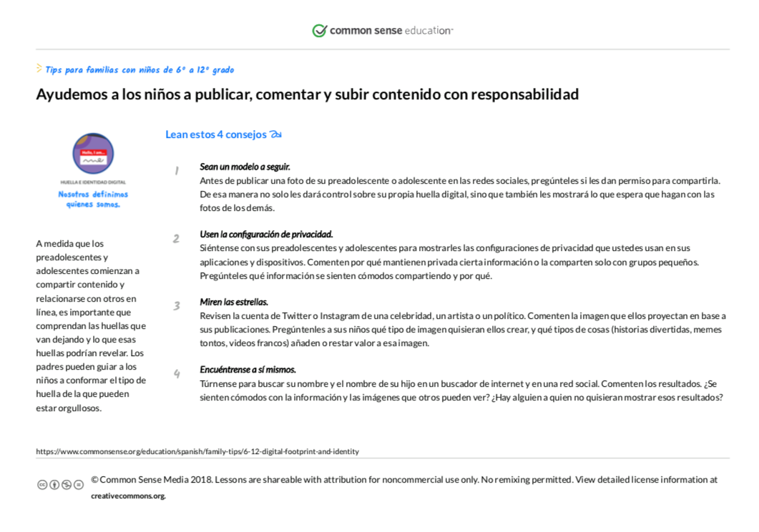Open the creativecommons.org link
Screen dimensions: 759x532
click(x=128, y=496)
